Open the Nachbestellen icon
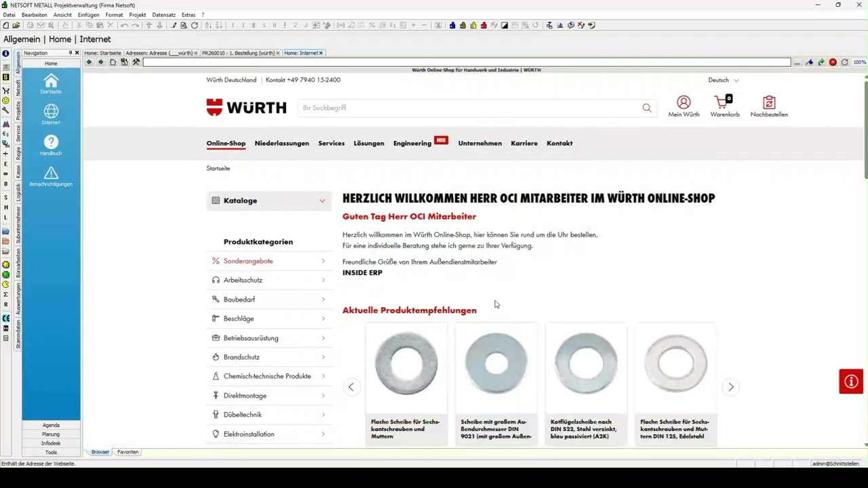 coord(769,106)
